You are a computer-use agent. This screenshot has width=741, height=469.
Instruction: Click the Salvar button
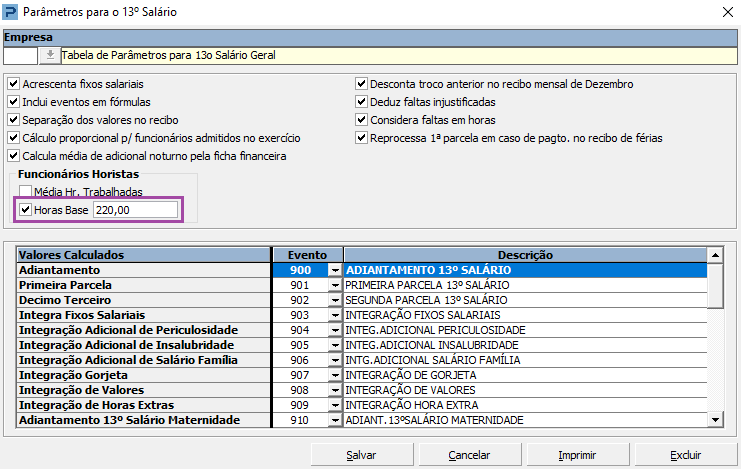(x=361, y=455)
